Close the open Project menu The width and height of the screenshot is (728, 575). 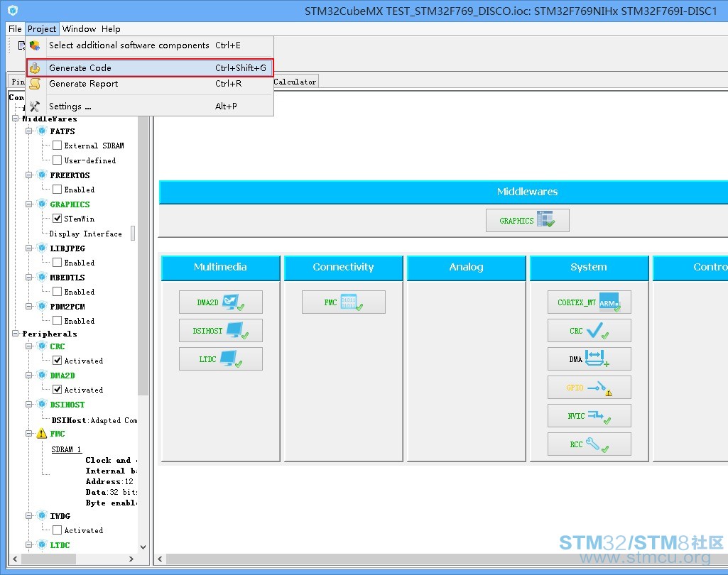(x=42, y=29)
